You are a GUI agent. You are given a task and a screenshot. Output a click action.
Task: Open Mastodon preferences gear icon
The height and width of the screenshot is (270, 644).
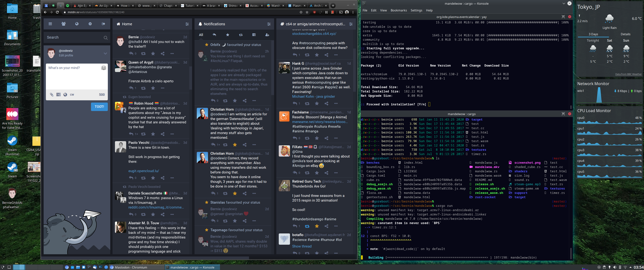(x=90, y=24)
